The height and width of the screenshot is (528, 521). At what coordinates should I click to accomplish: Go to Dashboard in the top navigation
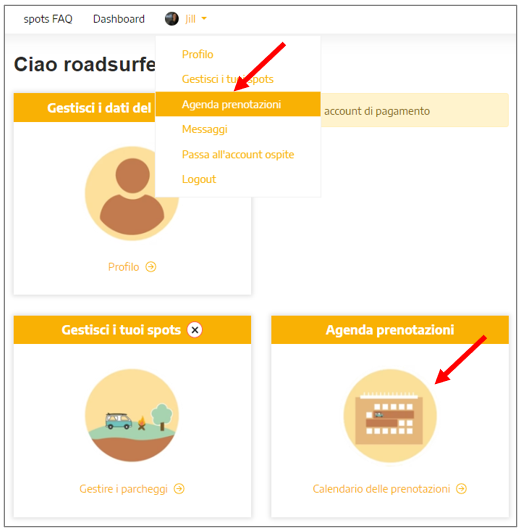tap(119, 19)
